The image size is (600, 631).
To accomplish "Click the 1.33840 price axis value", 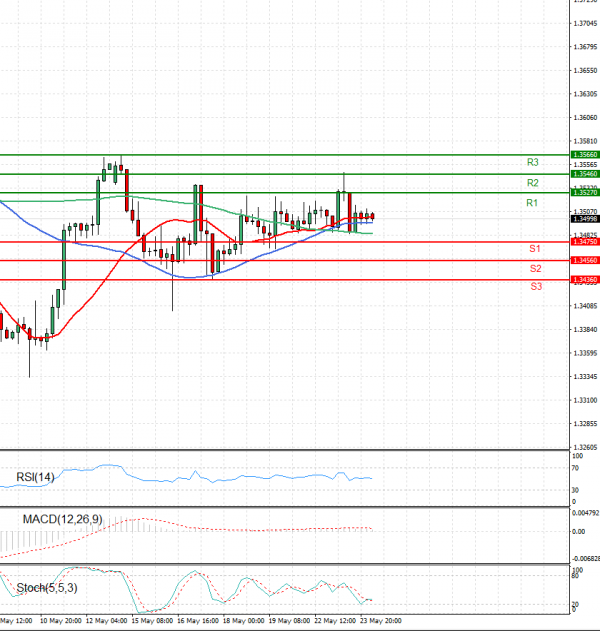I will tap(585, 330).
